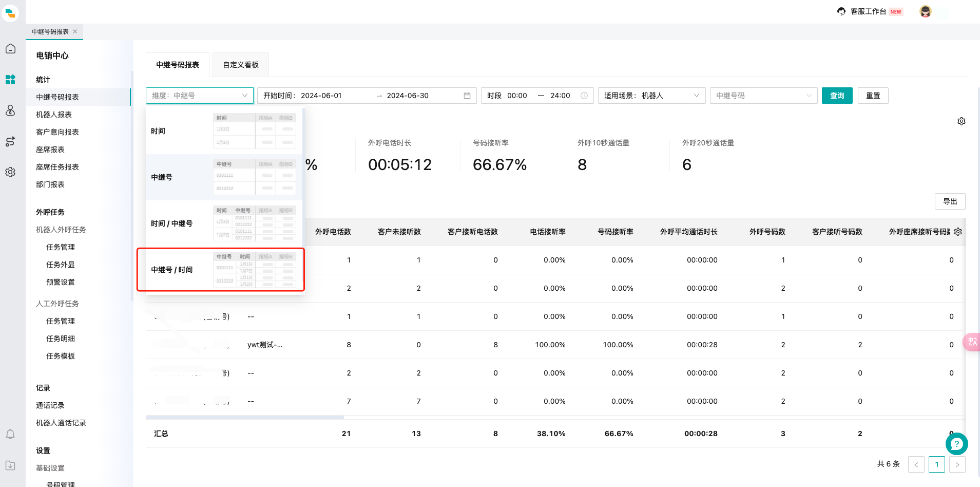Edit the 24:00 end time field
This screenshot has width=980, height=487.
[x=560, y=96]
